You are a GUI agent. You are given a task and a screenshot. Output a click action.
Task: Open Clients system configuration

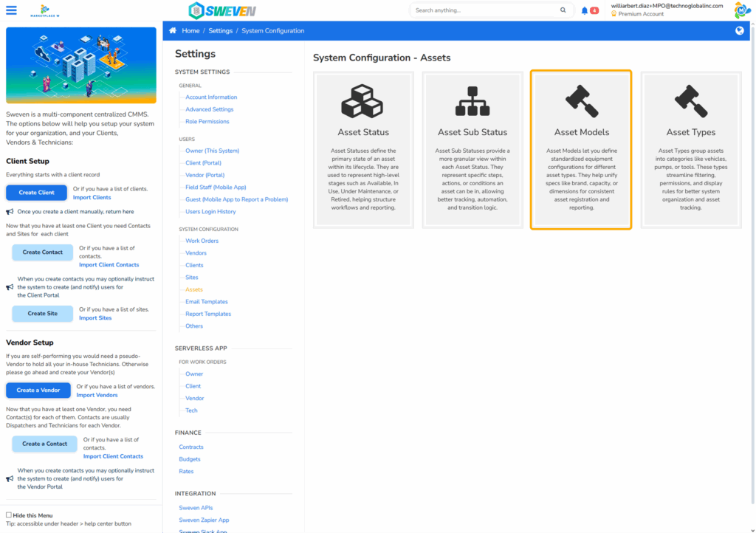(x=194, y=265)
